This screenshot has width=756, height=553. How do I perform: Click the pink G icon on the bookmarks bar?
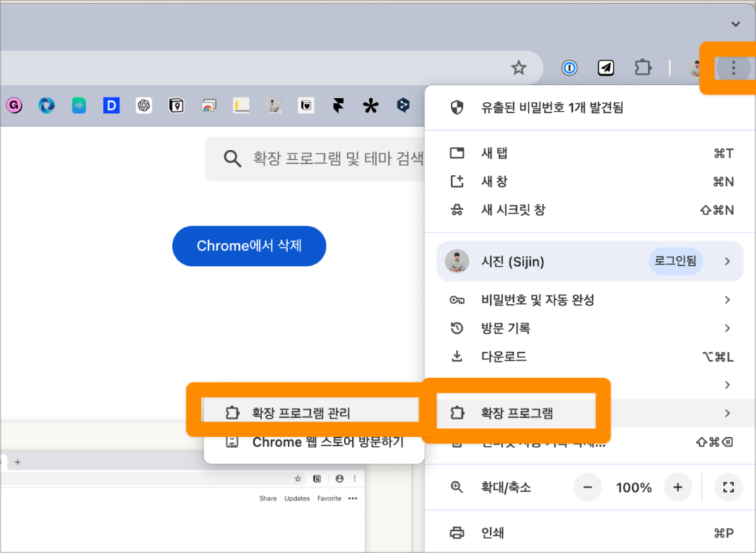coord(13,105)
